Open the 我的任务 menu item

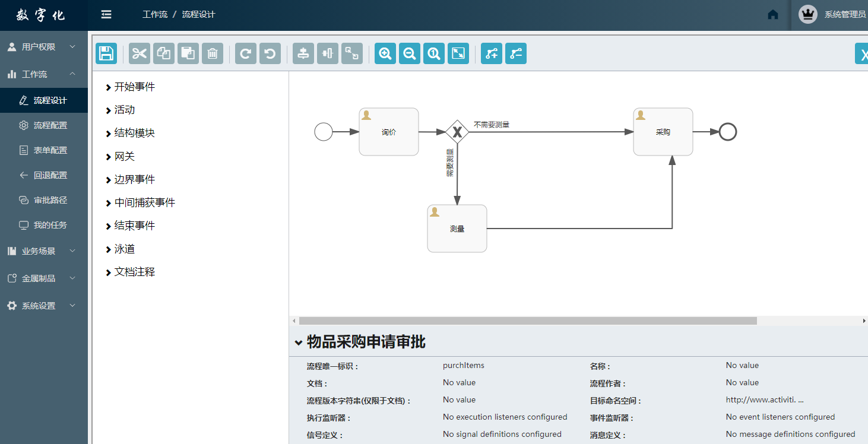[x=50, y=225]
